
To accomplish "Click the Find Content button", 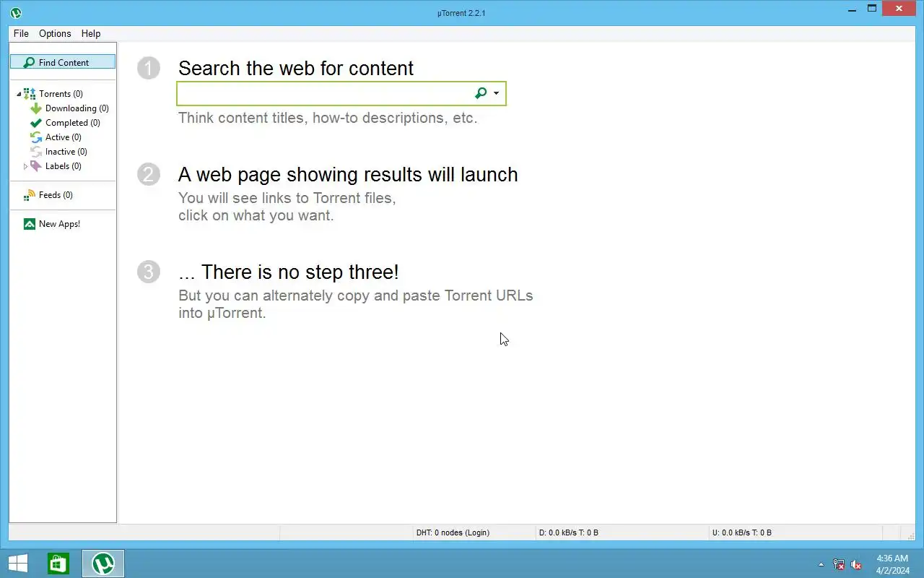I will [x=63, y=62].
